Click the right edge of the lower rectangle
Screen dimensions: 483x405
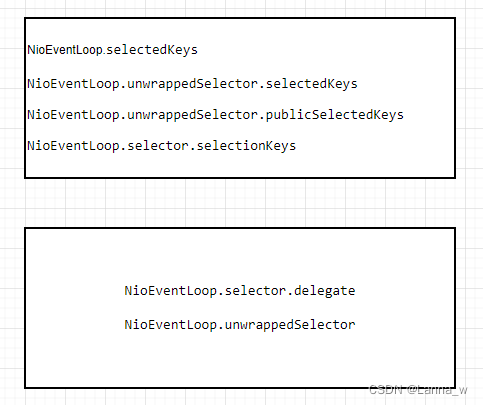pyautogui.click(x=455, y=308)
